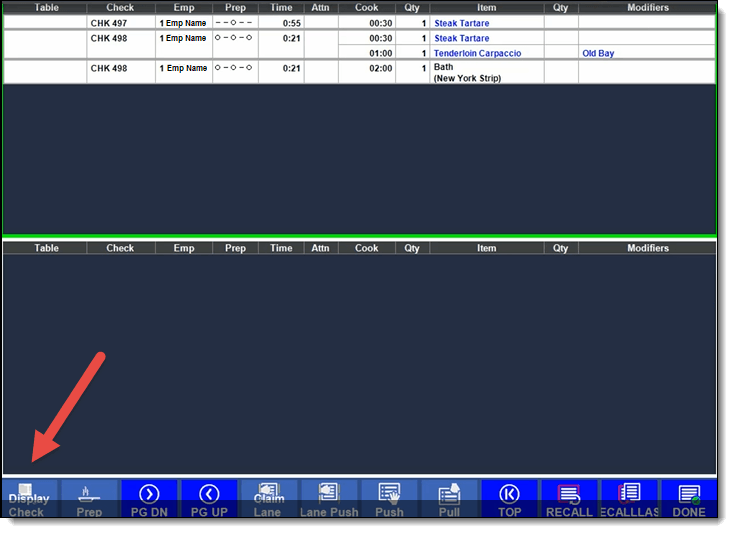
Task: Click the Claim Lane button
Action: (x=269, y=499)
